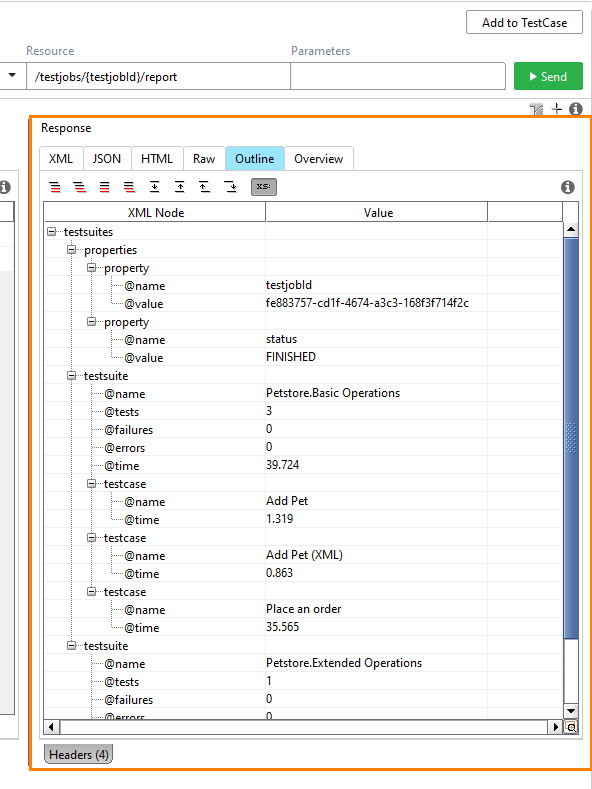Click the horizontal scrollbar left arrow
Viewport: 592px width, 789px height.
point(51,727)
